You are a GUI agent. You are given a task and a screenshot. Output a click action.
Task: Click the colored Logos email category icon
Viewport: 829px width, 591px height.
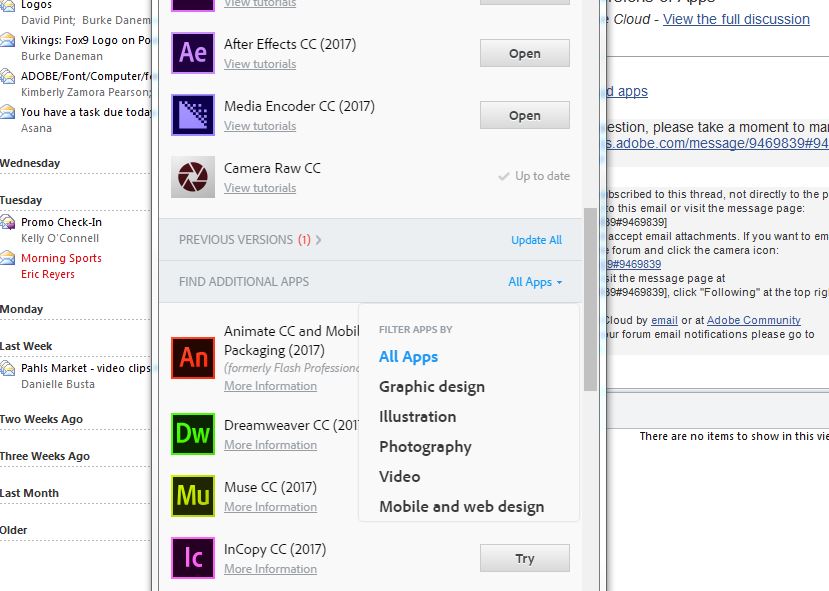tap(9, 5)
